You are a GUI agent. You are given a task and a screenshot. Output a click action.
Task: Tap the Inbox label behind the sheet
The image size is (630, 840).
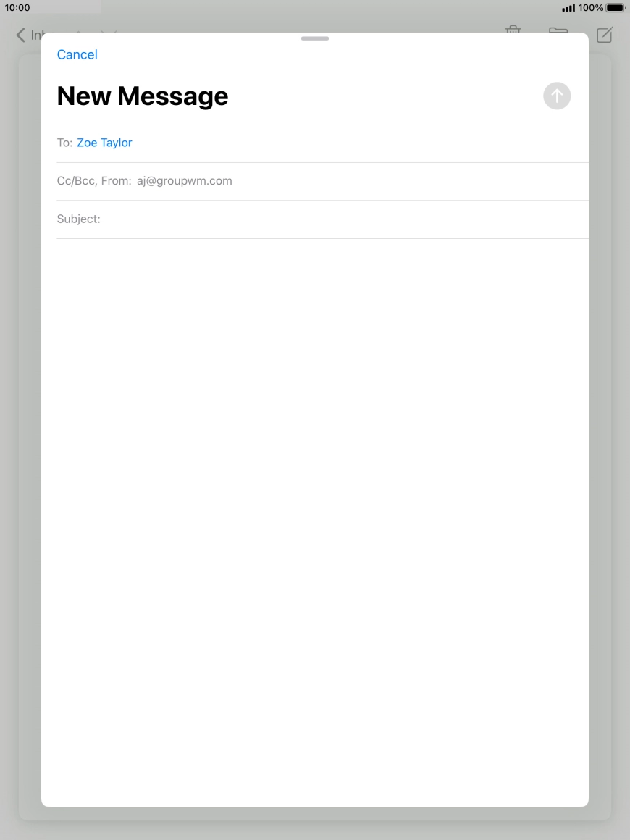pos(38,35)
